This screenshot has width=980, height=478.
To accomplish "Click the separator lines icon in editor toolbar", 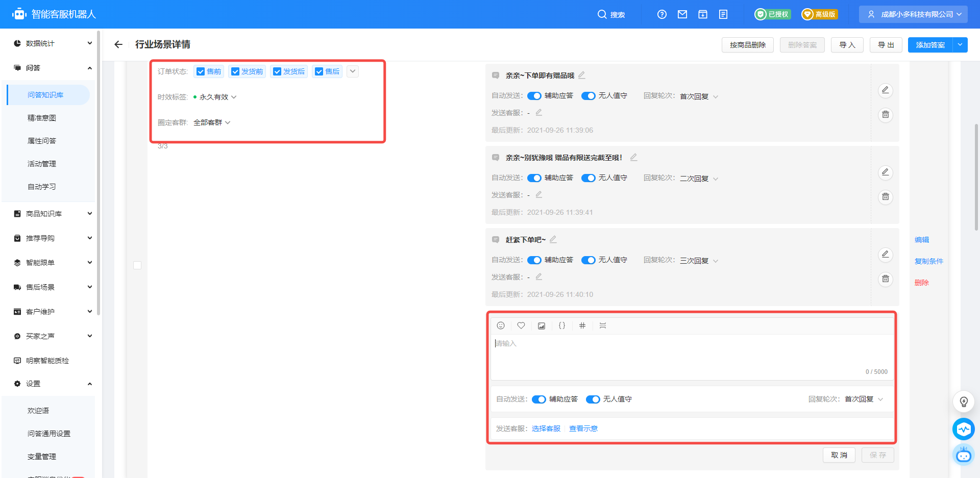I will pos(603,325).
